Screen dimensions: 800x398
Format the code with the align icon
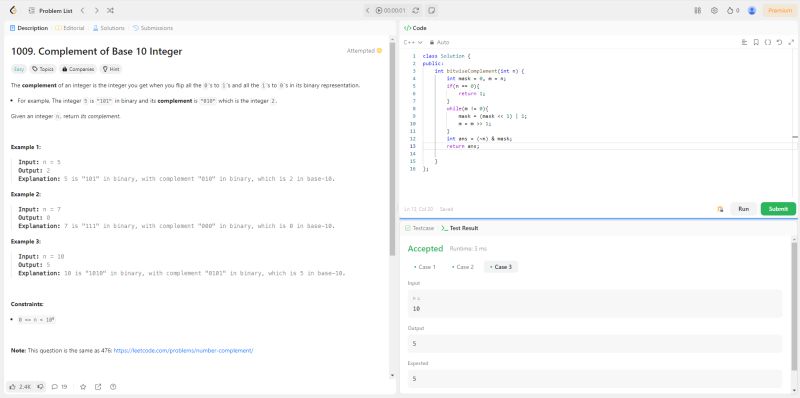tap(744, 42)
